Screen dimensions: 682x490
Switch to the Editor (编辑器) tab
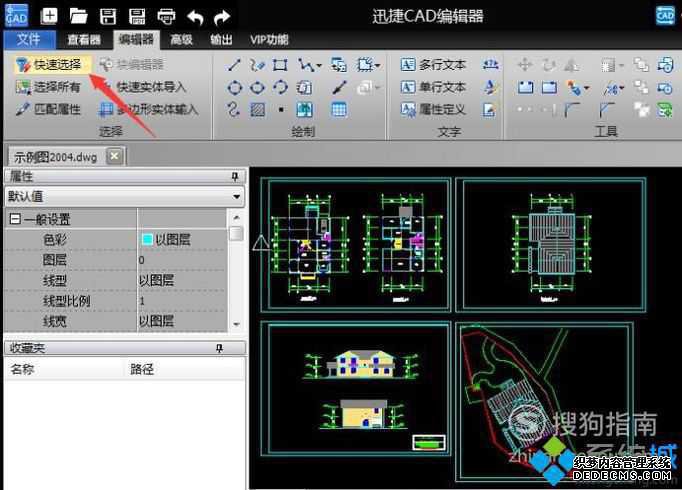pos(136,40)
